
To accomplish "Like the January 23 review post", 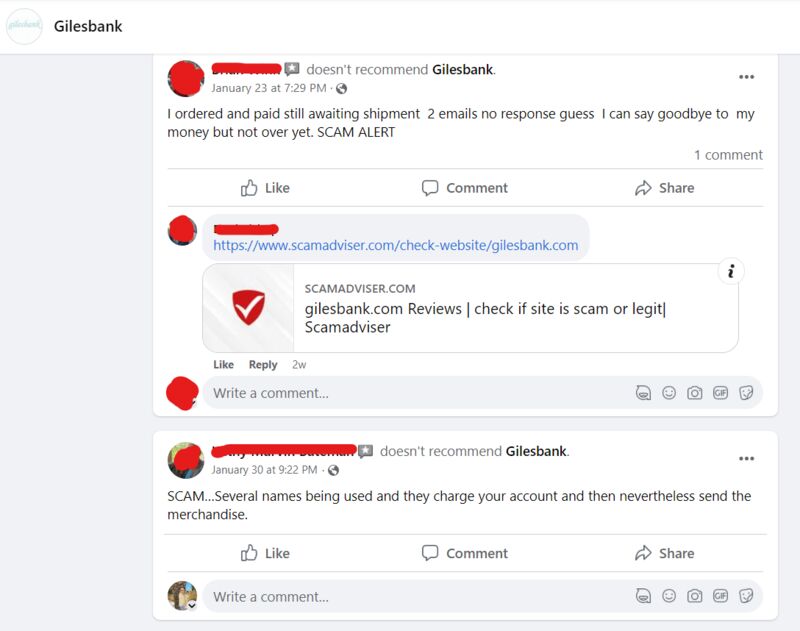I will coord(265,188).
